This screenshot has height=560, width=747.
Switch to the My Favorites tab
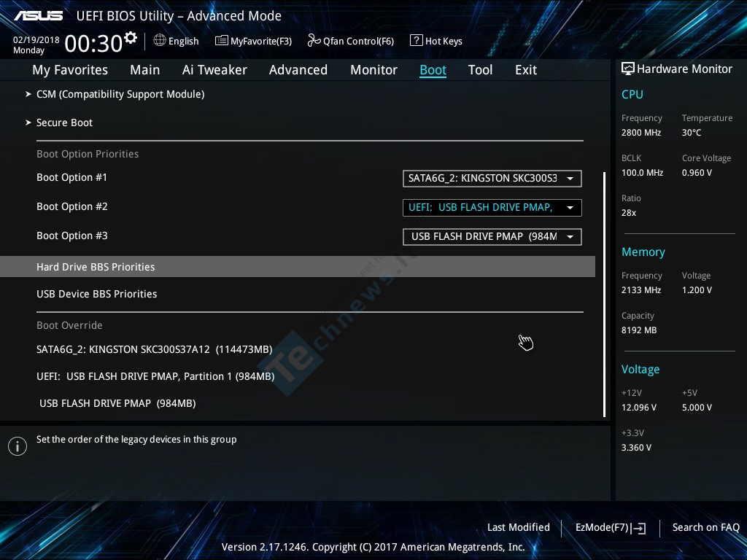[x=70, y=70]
